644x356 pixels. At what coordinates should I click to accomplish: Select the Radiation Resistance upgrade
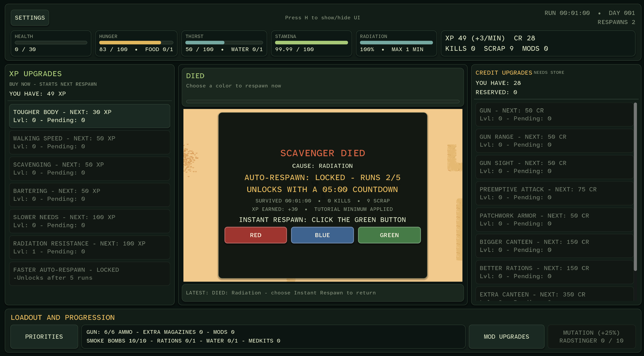point(90,247)
